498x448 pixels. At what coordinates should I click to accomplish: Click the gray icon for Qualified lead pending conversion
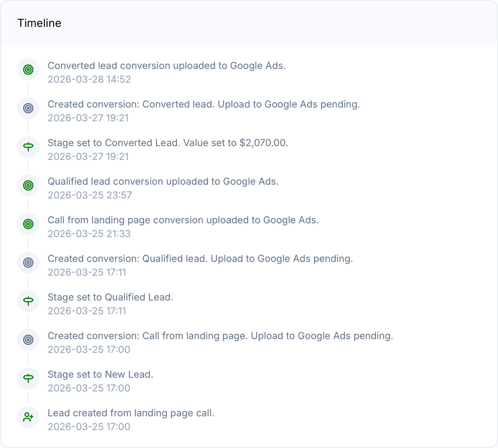[x=28, y=262]
